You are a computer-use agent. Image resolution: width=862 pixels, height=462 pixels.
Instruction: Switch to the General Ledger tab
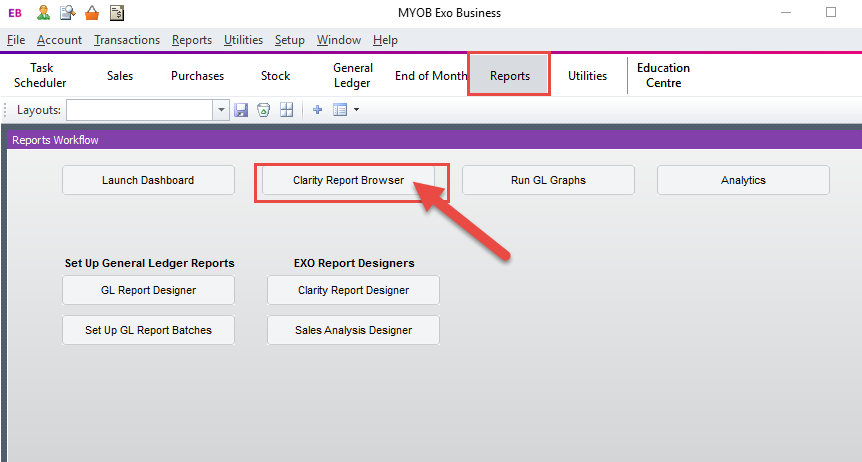(352, 75)
